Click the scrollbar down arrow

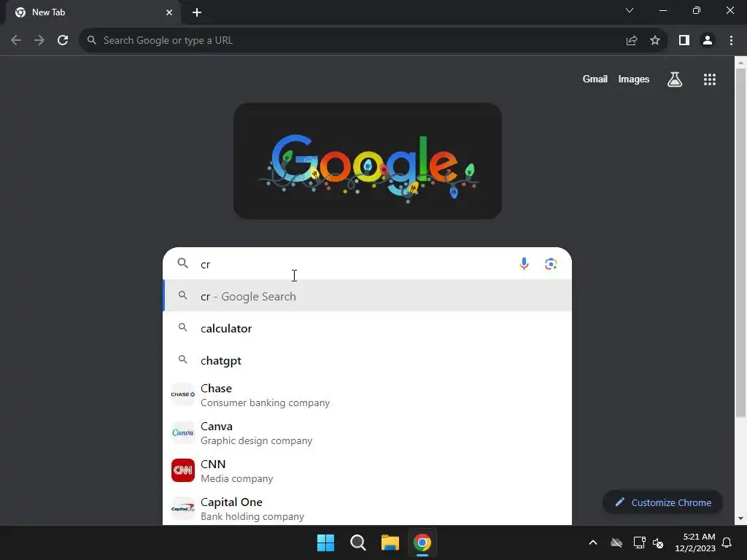coord(740,518)
